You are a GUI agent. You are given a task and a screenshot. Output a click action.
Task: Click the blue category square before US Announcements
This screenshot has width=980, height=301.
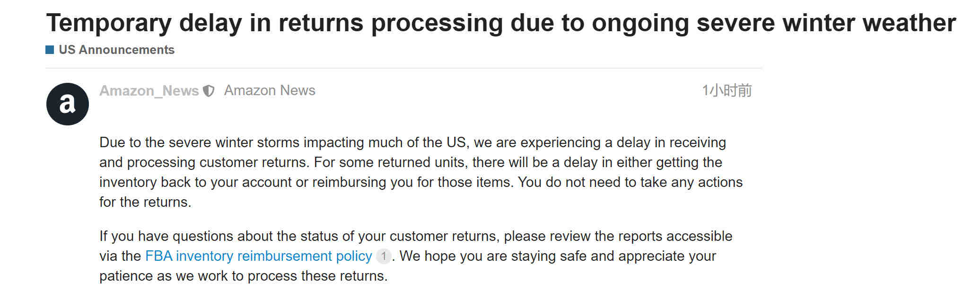[x=50, y=50]
